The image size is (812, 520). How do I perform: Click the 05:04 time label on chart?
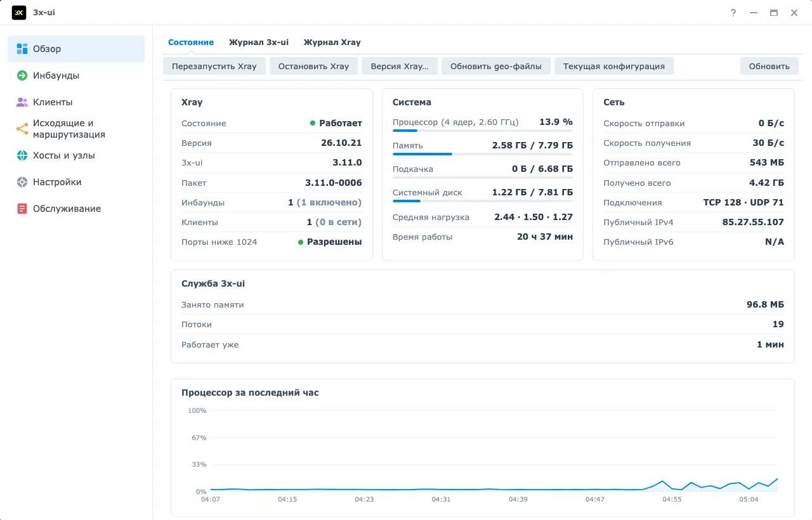(x=749, y=500)
